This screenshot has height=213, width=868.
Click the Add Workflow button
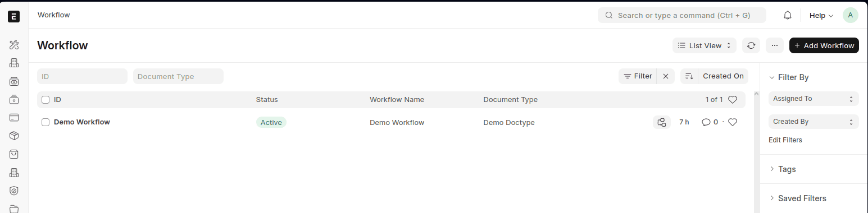824,45
